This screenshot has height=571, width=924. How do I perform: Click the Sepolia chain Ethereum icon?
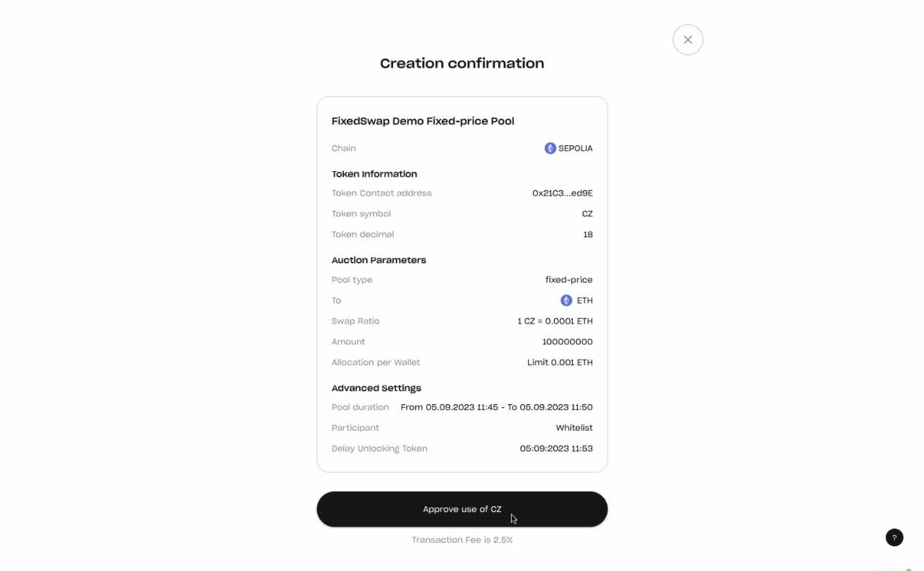coord(550,148)
